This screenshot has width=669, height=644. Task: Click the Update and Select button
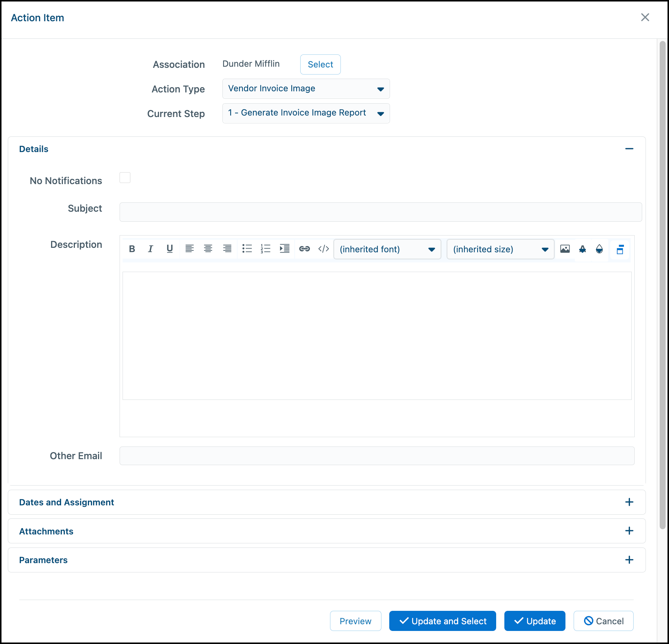point(443,621)
